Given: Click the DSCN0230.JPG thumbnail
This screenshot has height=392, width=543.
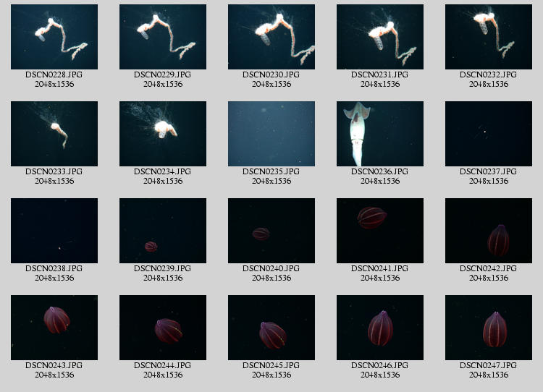Looking at the screenshot, I should pos(271,37).
